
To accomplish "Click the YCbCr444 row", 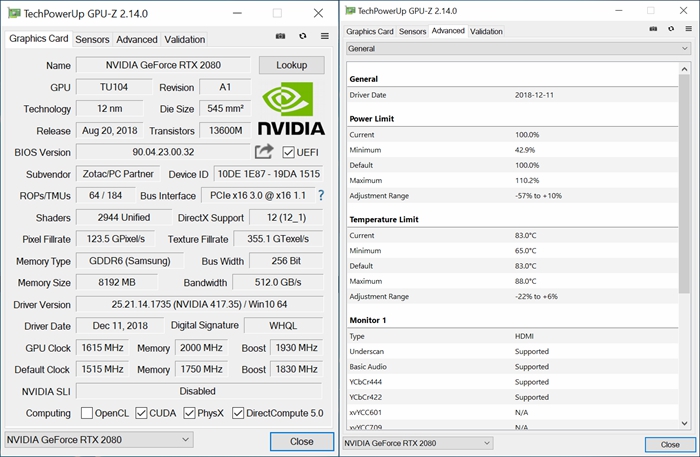I will (x=512, y=382).
